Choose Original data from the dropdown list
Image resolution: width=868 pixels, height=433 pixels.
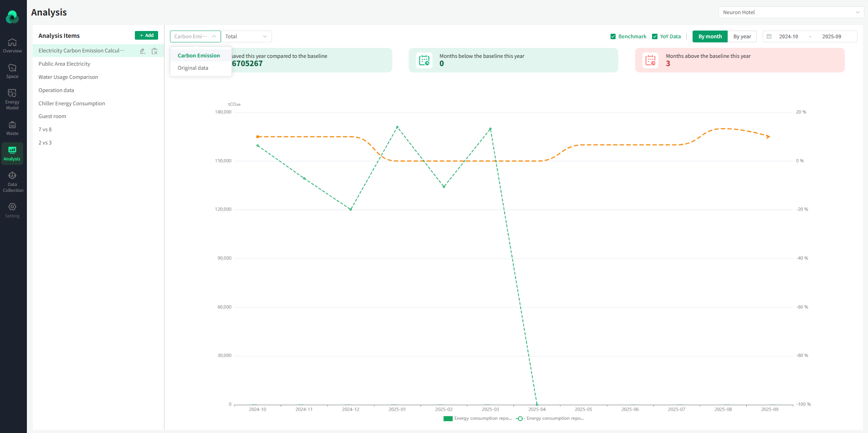(193, 68)
